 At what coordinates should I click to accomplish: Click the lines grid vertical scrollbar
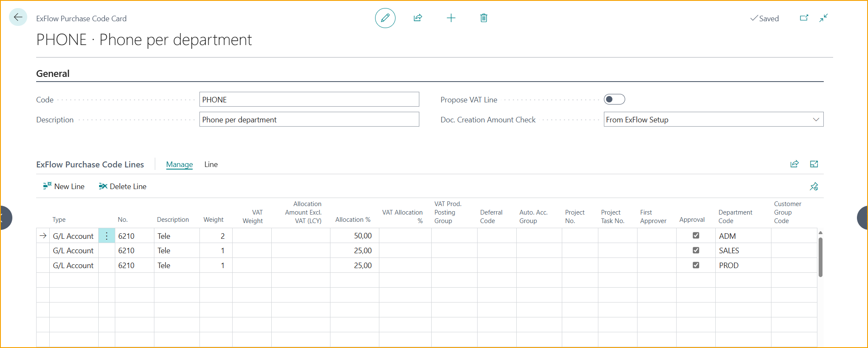pos(820,257)
